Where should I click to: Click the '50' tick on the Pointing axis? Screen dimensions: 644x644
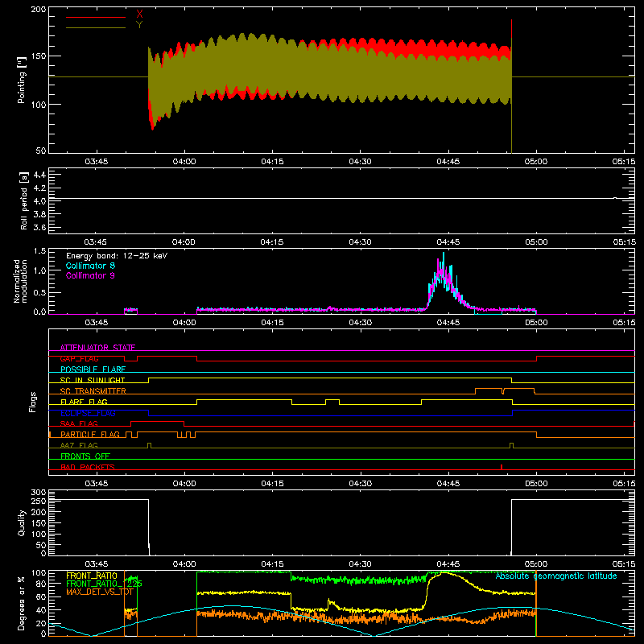pos(41,151)
